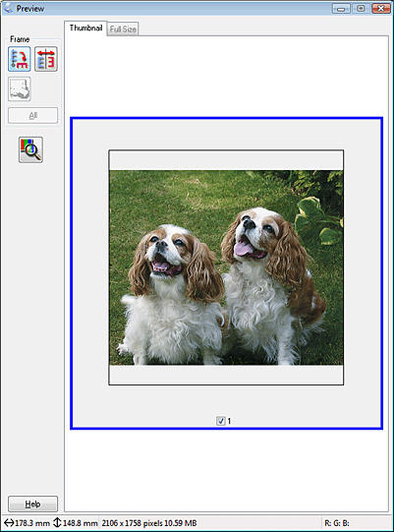
Task: Minimize the Preview window
Action: click(x=341, y=9)
